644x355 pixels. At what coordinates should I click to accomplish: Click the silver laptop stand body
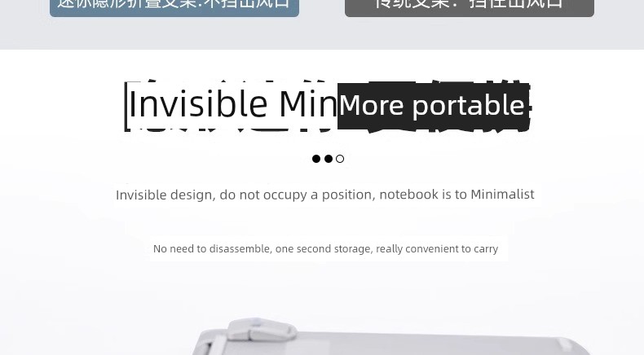tap(395, 344)
